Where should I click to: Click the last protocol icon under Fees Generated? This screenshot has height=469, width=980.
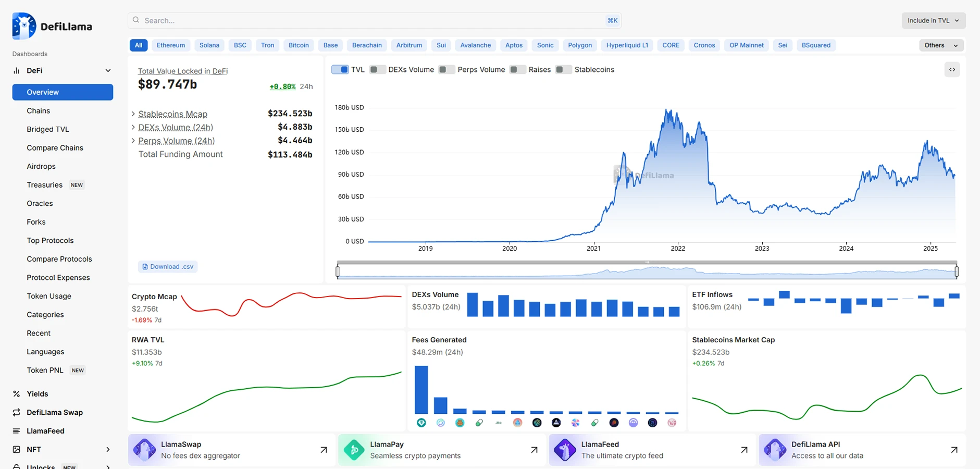(x=672, y=423)
